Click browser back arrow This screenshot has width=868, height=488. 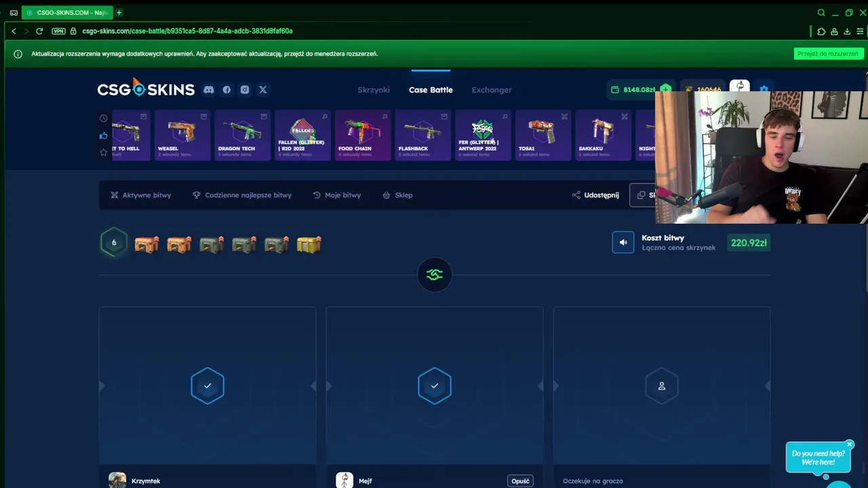(x=14, y=31)
